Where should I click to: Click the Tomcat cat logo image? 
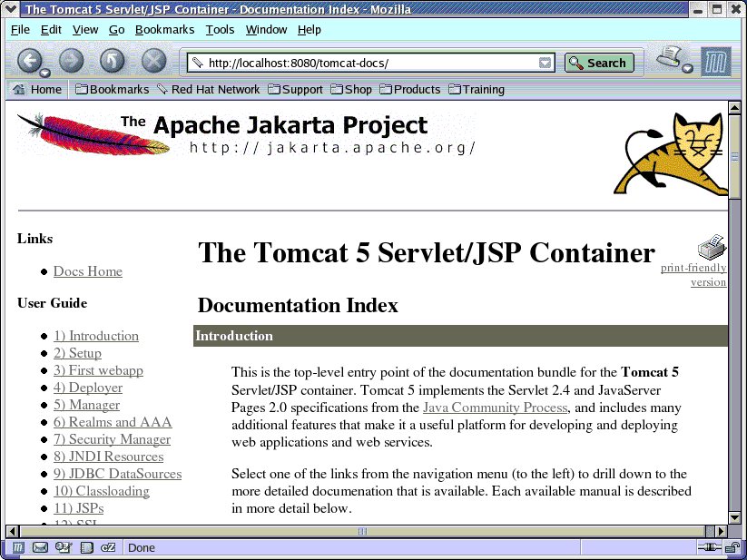pyautogui.click(x=671, y=152)
